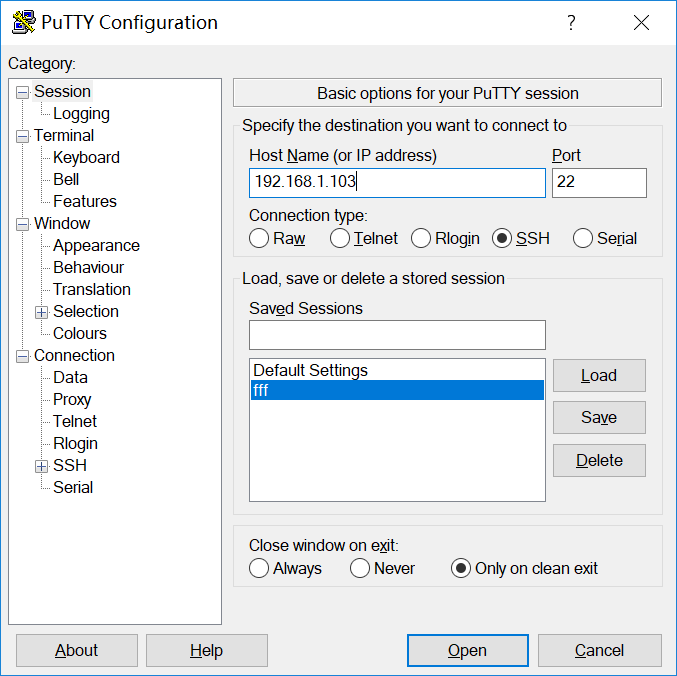Open Telnet category in tree
The image size is (677, 676).
coord(75,422)
